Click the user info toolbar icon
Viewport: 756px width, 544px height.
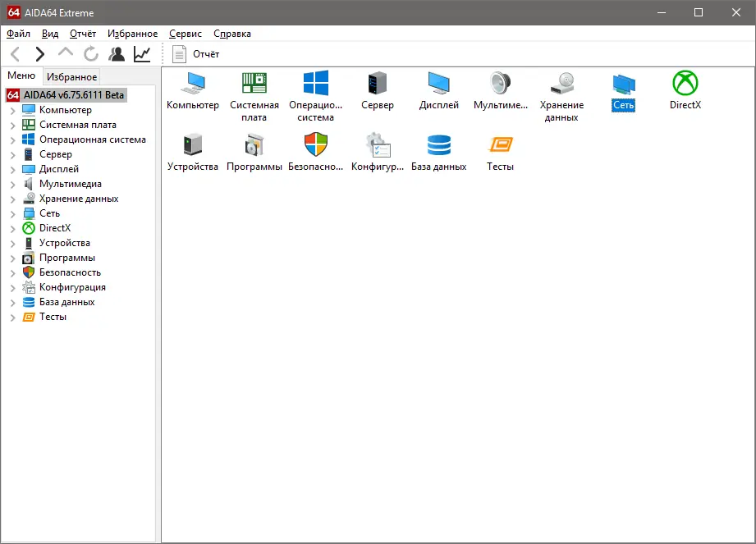click(117, 53)
